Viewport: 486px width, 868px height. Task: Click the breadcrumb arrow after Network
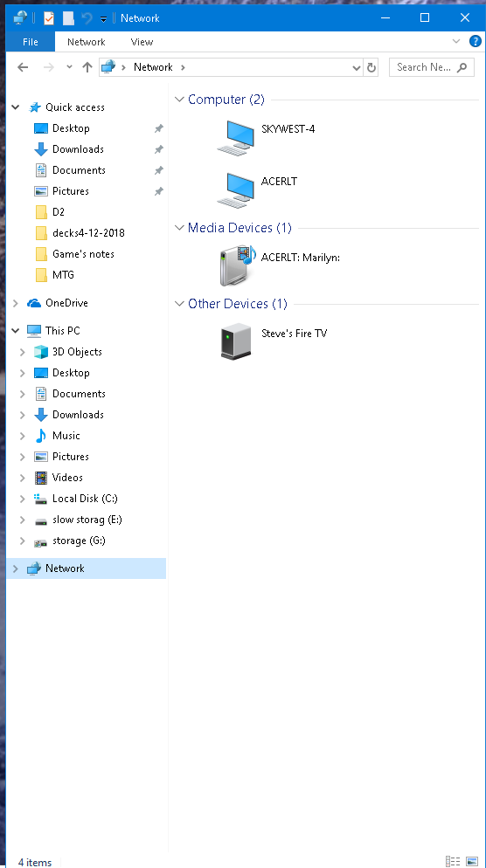click(183, 67)
